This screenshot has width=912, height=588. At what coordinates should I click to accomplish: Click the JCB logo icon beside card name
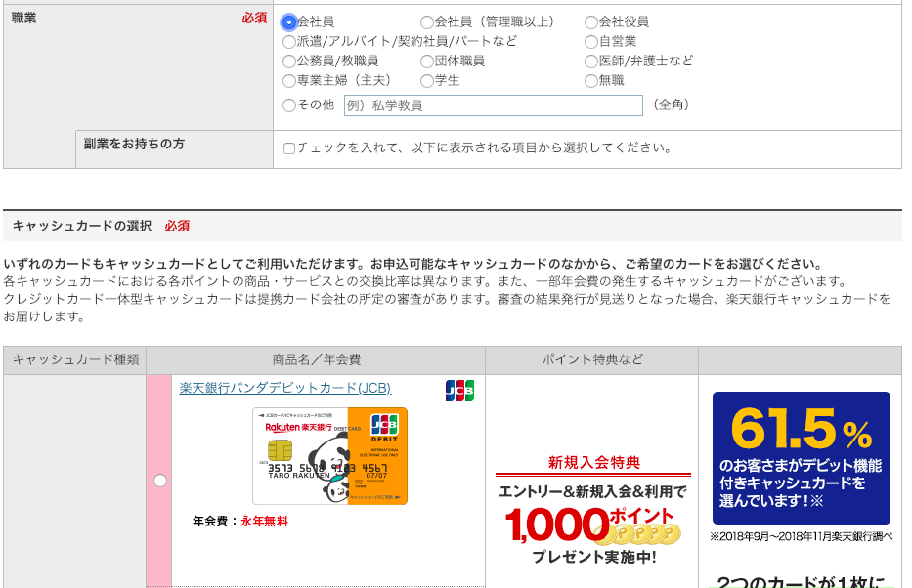[x=459, y=391]
